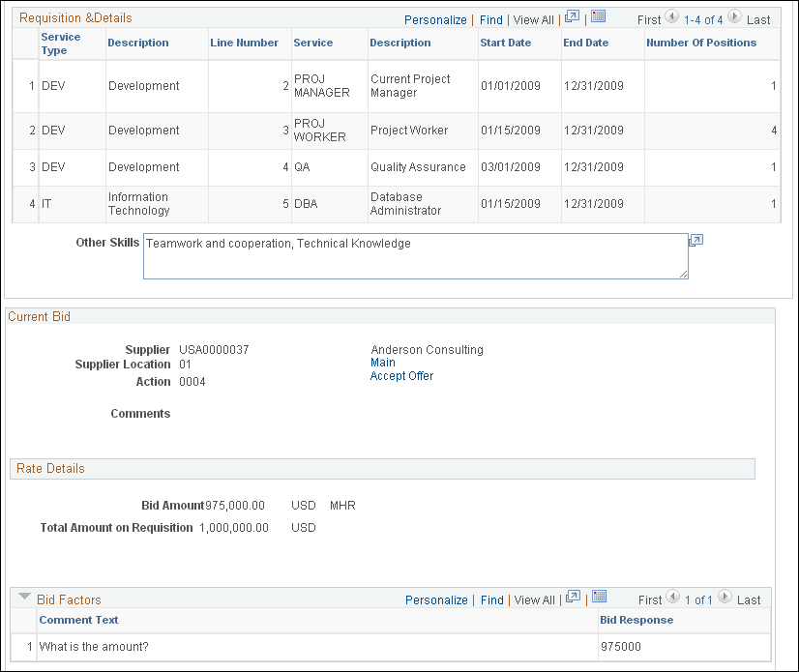The width and height of the screenshot is (799, 672).
Task: Open Requisition Details grid in new window
Action: coord(571,16)
